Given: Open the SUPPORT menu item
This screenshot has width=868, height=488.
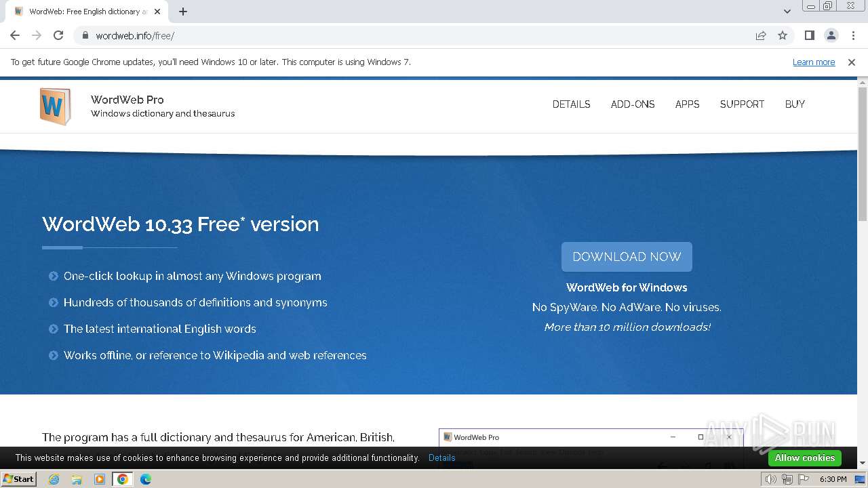Looking at the screenshot, I should (742, 104).
